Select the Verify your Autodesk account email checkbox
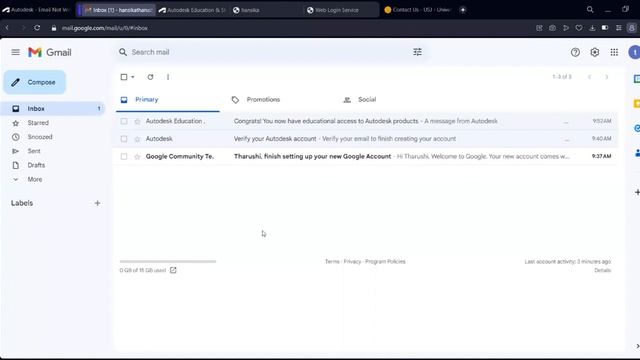 (x=124, y=139)
